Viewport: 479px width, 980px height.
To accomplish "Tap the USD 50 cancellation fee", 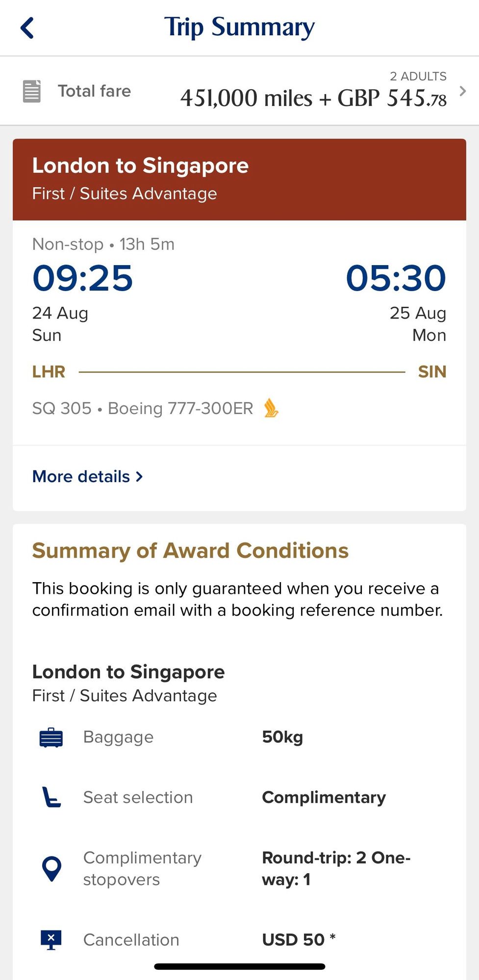I will point(293,939).
